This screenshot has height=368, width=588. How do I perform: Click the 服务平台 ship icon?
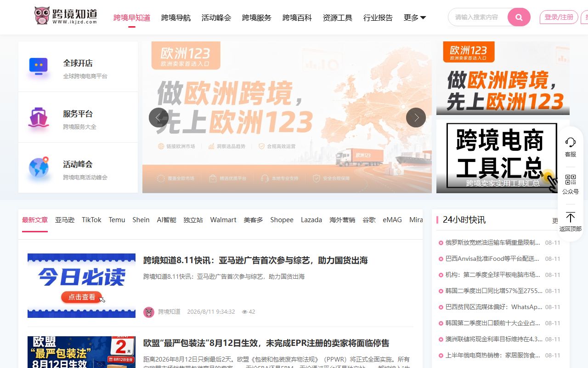pyautogui.click(x=39, y=117)
